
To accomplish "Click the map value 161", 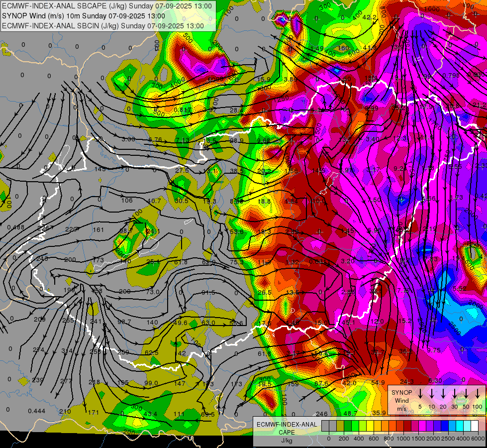I will (98, 230).
